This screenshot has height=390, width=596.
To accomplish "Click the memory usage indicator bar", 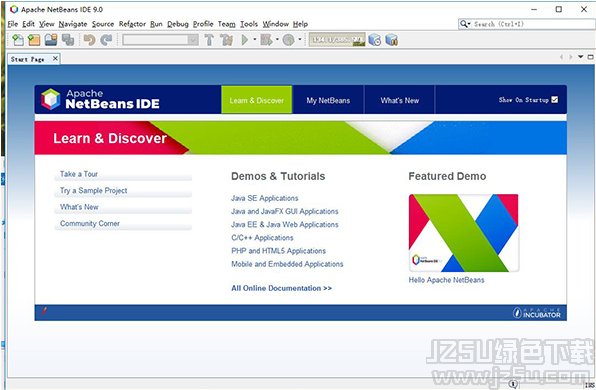I will click(x=337, y=40).
